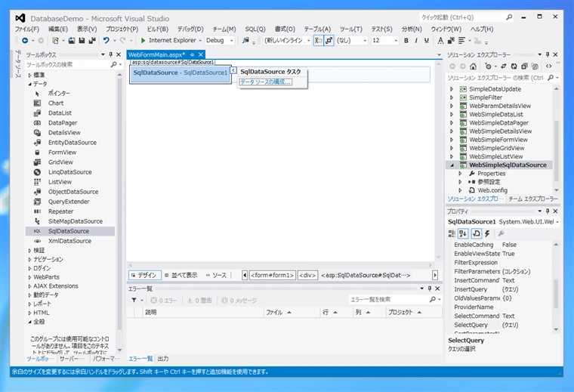Click the text alignment icon
This screenshot has width=574, height=392.
point(461,41)
